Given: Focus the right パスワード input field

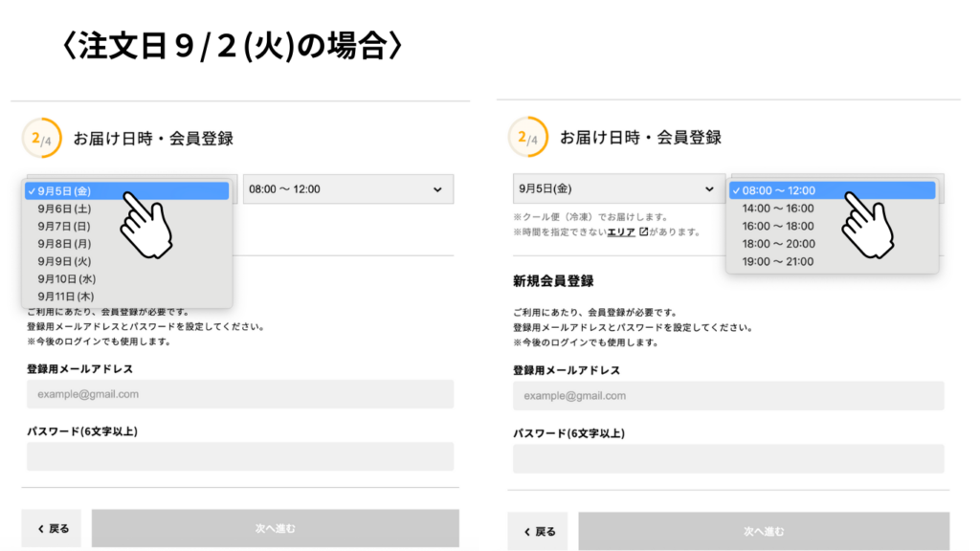Looking at the screenshot, I should (728, 458).
